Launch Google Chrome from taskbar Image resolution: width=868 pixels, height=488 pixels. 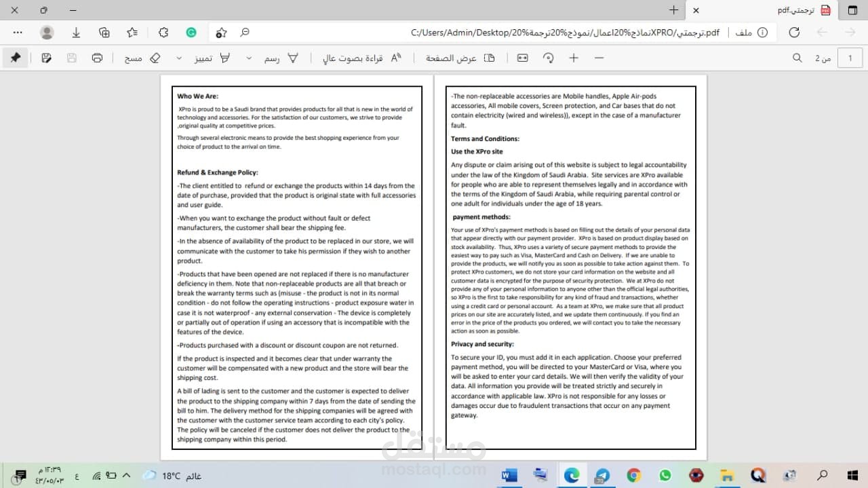pos(634,475)
